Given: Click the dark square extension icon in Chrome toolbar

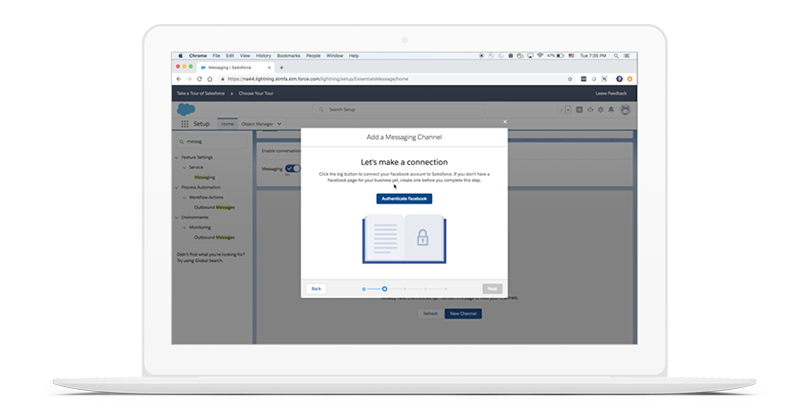Looking at the screenshot, I should click(583, 79).
